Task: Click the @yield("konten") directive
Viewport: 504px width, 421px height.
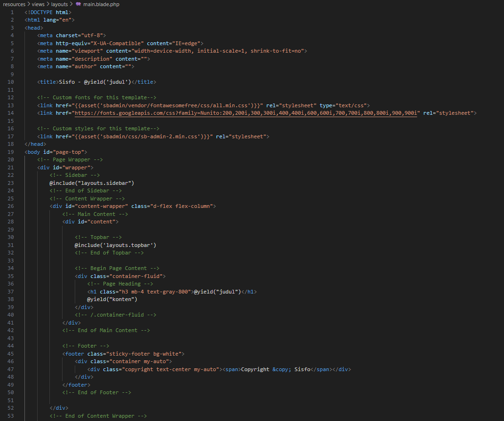Action: coord(112,299)
